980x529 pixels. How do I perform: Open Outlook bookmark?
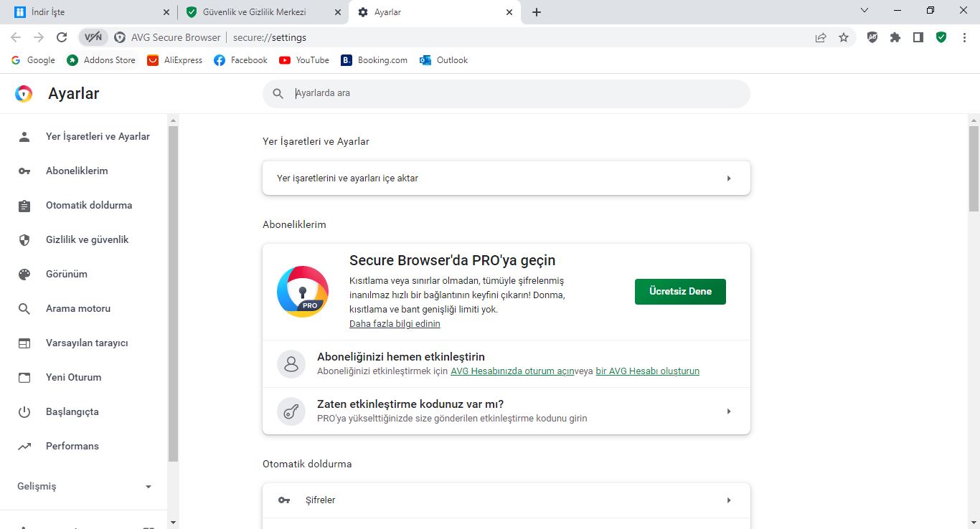tap(444, 60)
